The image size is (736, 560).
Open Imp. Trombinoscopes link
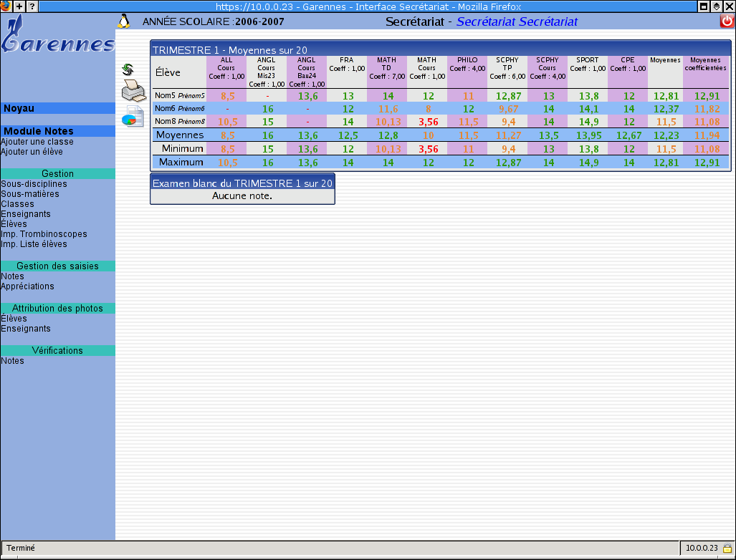coord(44,234)
